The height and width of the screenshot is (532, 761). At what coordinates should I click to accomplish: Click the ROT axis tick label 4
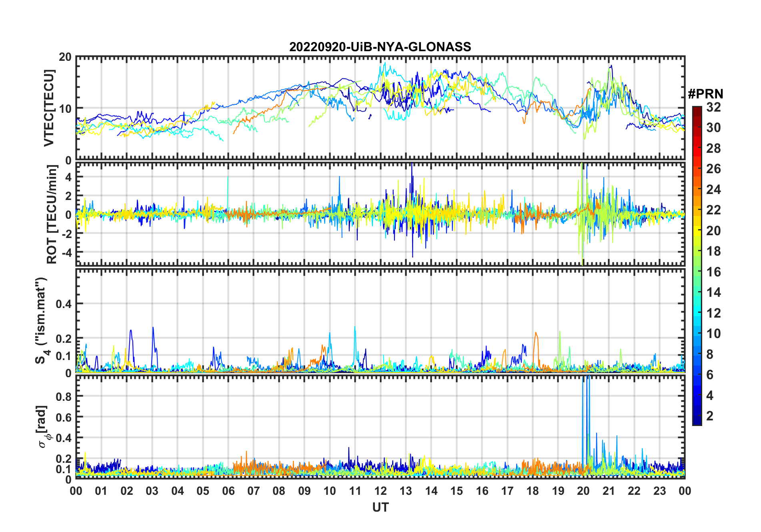[68, 177]
